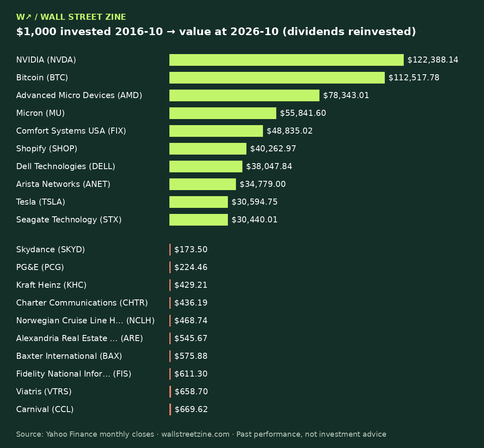Viewport: 484px width, 448px height.
Task: Click the $429.21 value
Action: (x=191, y=285)
